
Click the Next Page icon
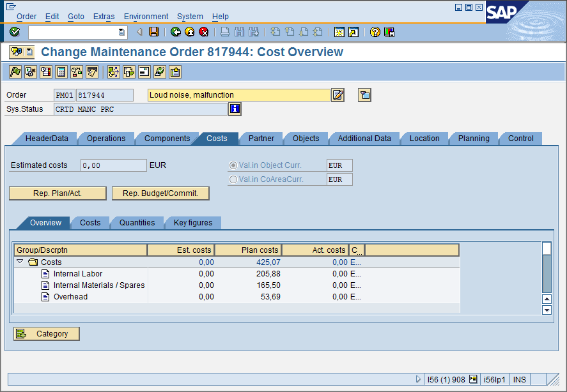tap(304, 32)
